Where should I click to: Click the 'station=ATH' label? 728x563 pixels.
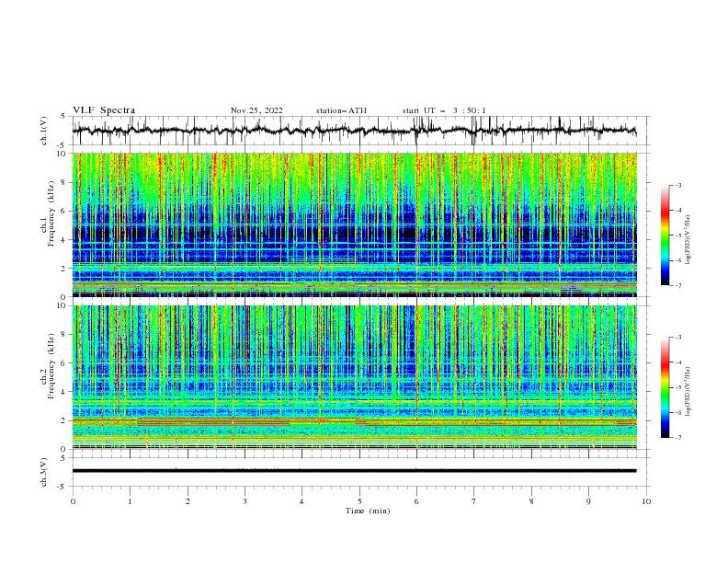[341, 110]
